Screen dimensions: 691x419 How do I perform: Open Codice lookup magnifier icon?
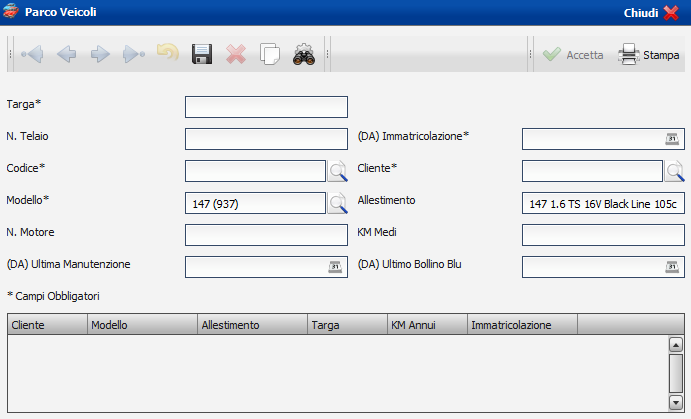(x=339, y=171)
